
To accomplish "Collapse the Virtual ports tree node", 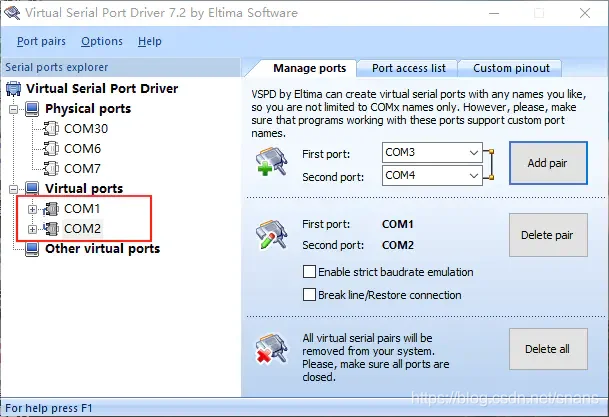I will (x=14, y=189).
